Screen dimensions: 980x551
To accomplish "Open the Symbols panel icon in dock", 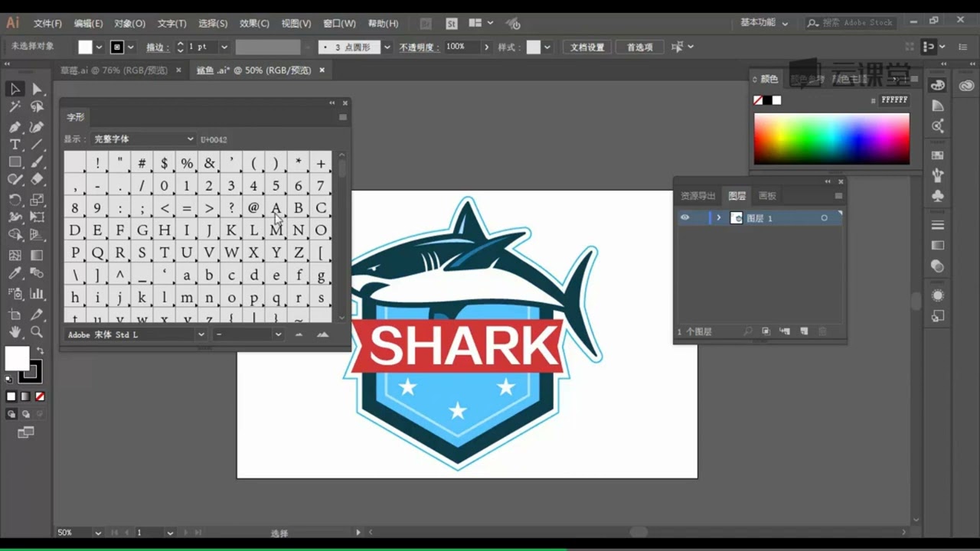I will pyautogui.click(x=938, y=196).
